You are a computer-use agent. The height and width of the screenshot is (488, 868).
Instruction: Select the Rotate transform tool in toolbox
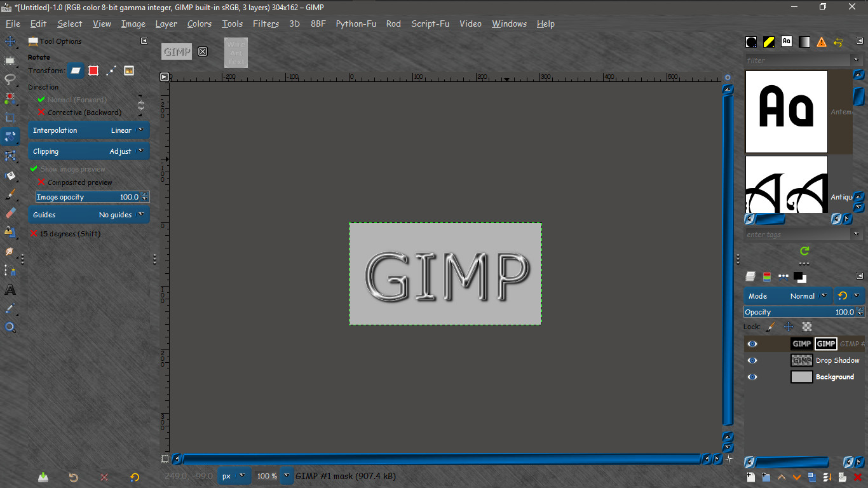click(x=10, y=137)
